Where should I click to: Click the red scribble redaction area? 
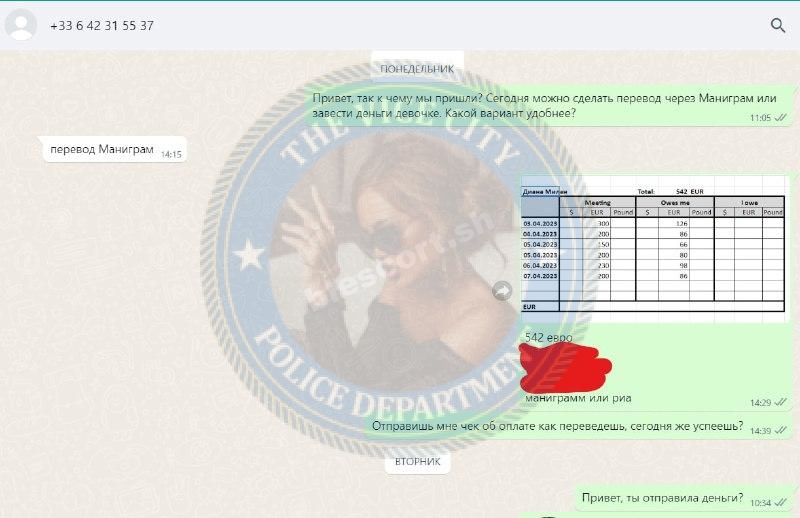(565, 367)
